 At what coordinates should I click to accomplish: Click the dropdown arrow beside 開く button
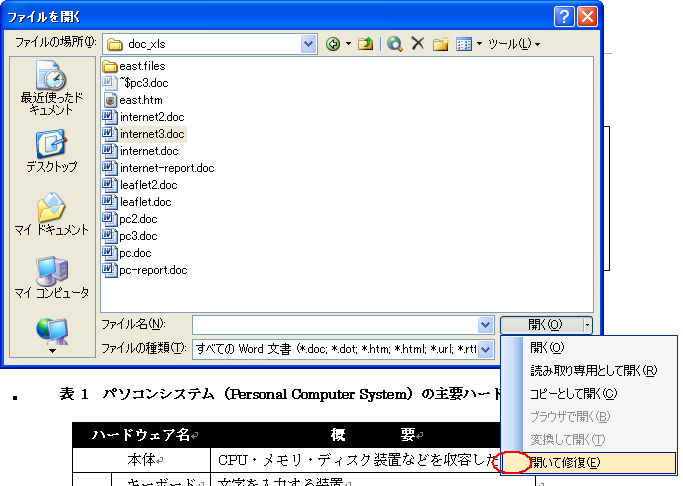(x=588, y=325)
